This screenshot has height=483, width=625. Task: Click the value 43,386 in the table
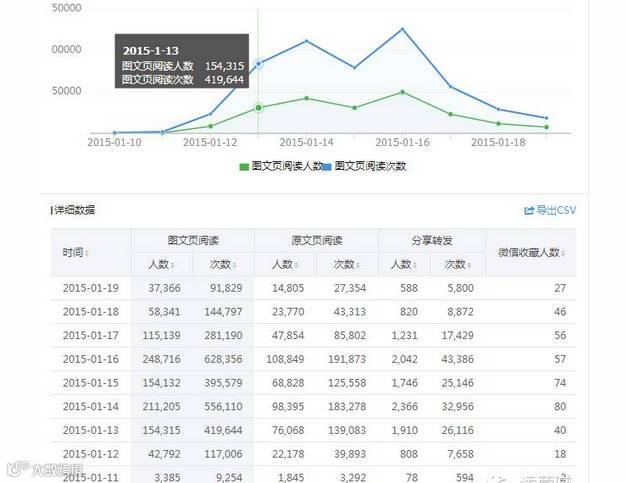458,359
